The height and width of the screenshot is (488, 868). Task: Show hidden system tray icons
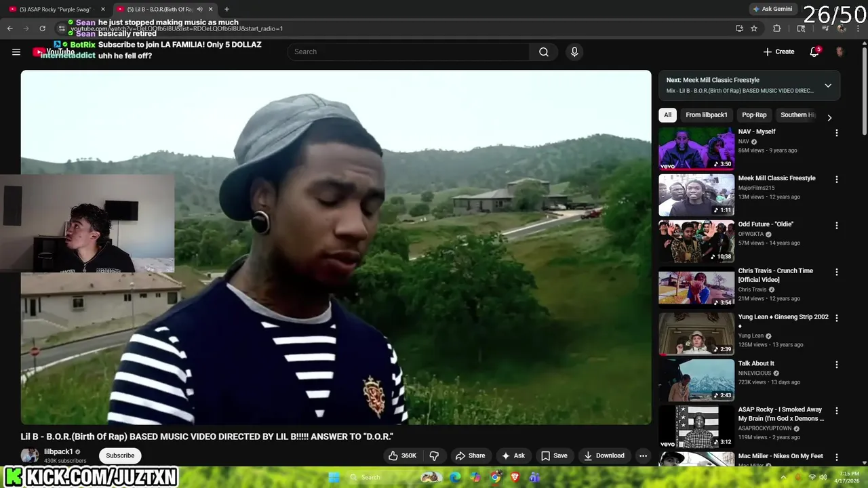click(783, 477)
